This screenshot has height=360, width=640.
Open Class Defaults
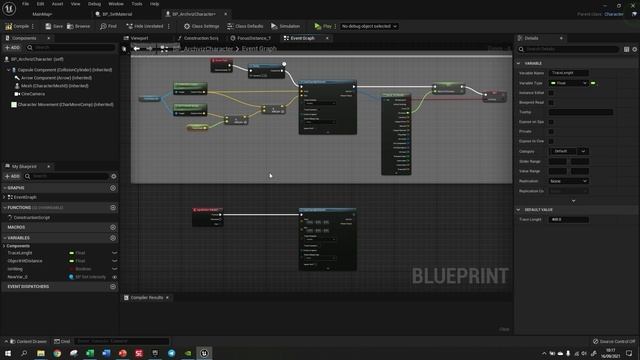[x=245, y=26]
